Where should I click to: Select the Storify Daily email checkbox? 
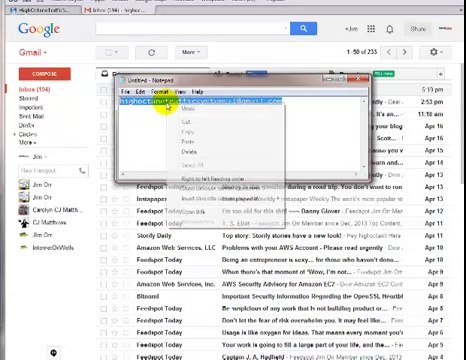104,236
